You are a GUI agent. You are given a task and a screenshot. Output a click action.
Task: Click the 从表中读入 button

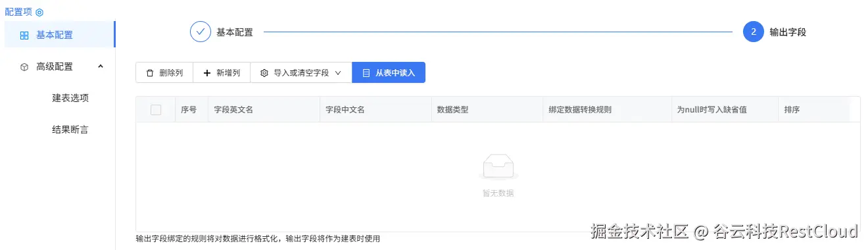(x=389, y=72)
